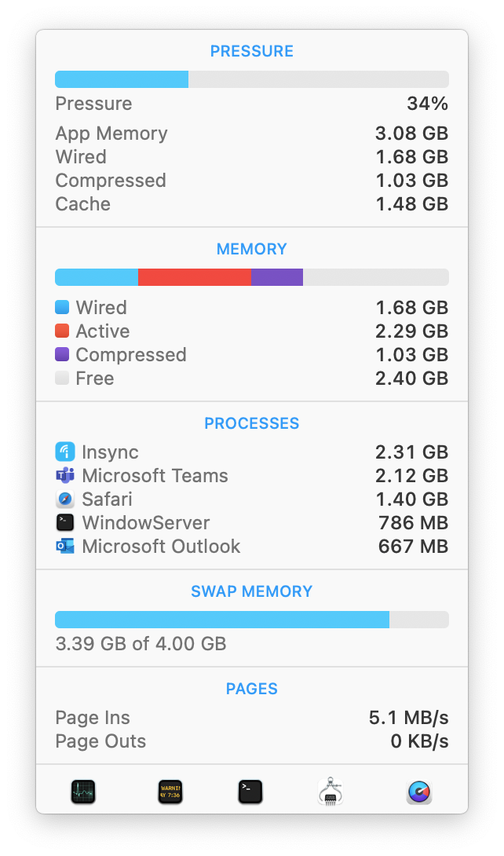Open the System Information icon
Viewport: 504px width, 856px height.
click(x=332, y=791)
